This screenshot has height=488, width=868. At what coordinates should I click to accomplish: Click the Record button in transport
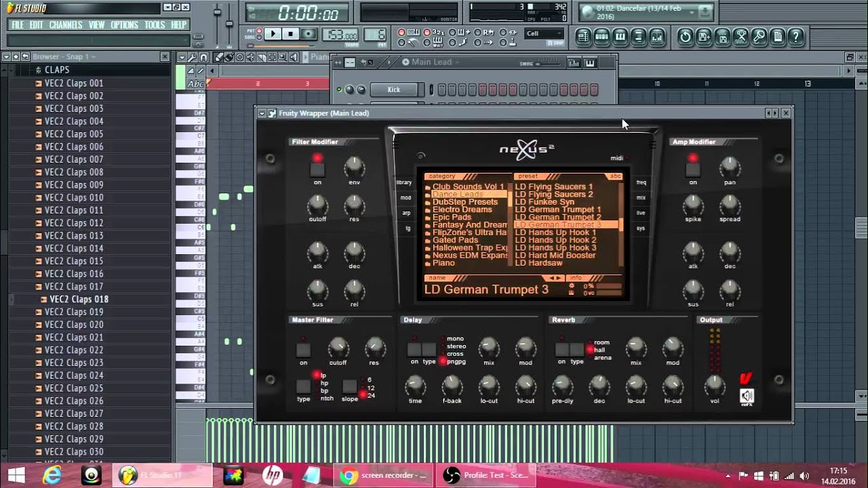pos(309,34)
